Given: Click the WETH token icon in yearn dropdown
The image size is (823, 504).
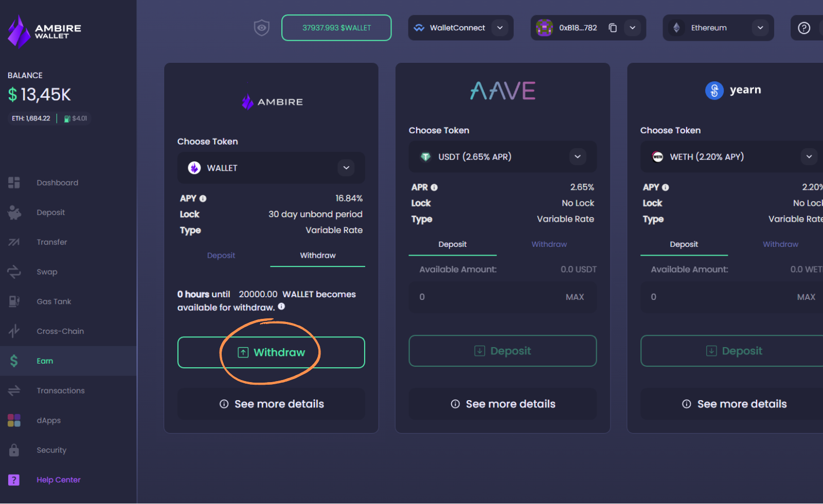Looking at the screenshot, I should (x=657, y=157).
